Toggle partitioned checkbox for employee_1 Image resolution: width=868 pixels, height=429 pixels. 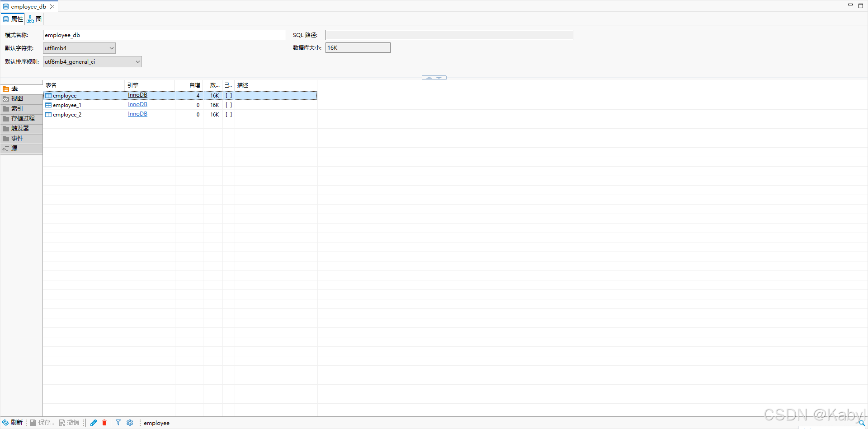coord(229,105)
